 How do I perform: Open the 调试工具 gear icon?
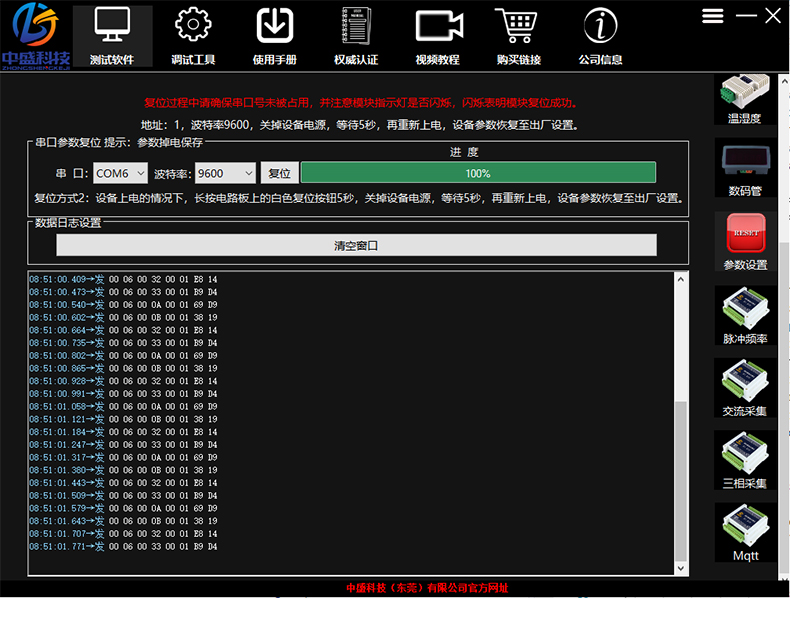[x=193, y=26]
